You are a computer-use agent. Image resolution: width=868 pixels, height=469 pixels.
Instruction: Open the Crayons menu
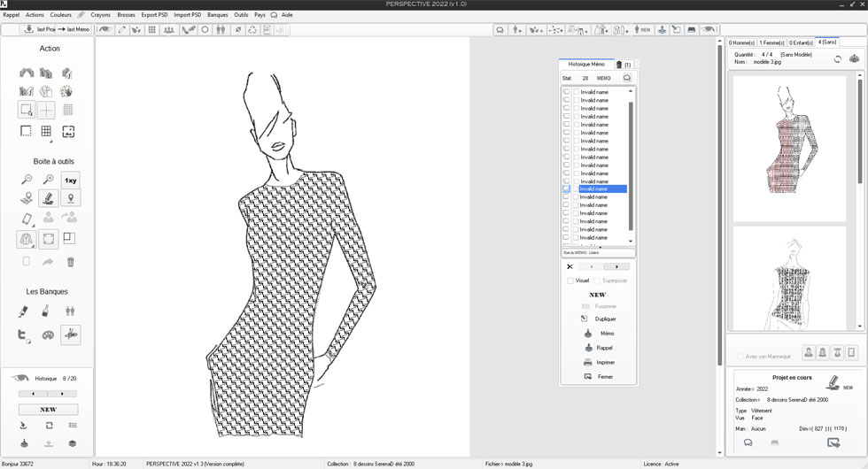click(101, 15)
